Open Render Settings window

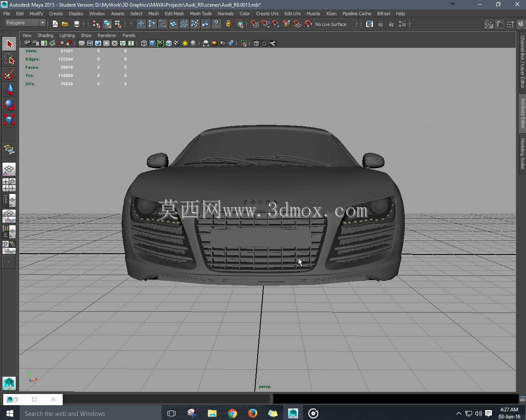click(403, 24)
